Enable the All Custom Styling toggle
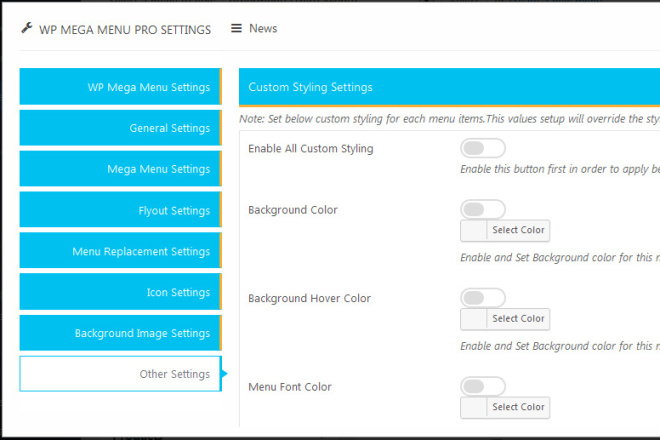This screenshot has width=660, height=440. [483, 149]
